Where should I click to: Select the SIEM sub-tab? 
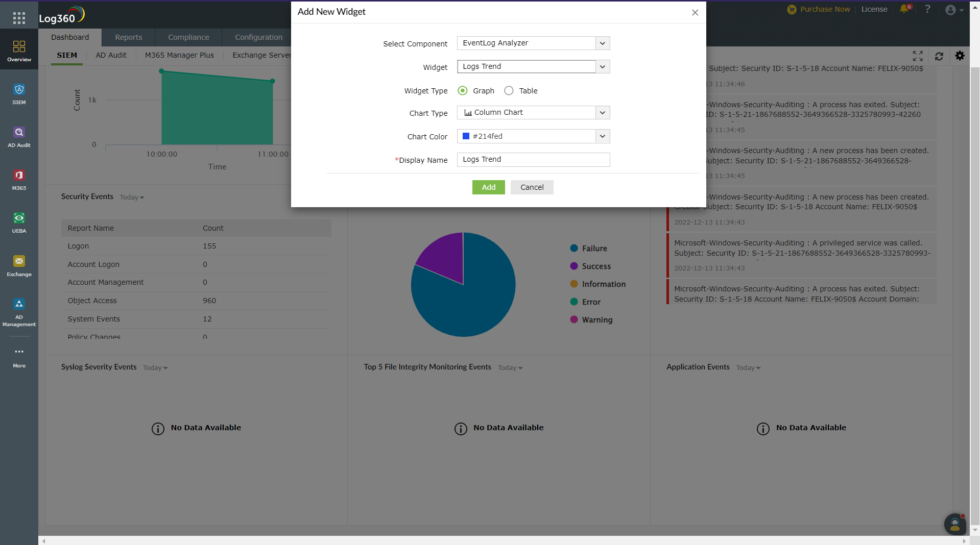coord(67,55)
